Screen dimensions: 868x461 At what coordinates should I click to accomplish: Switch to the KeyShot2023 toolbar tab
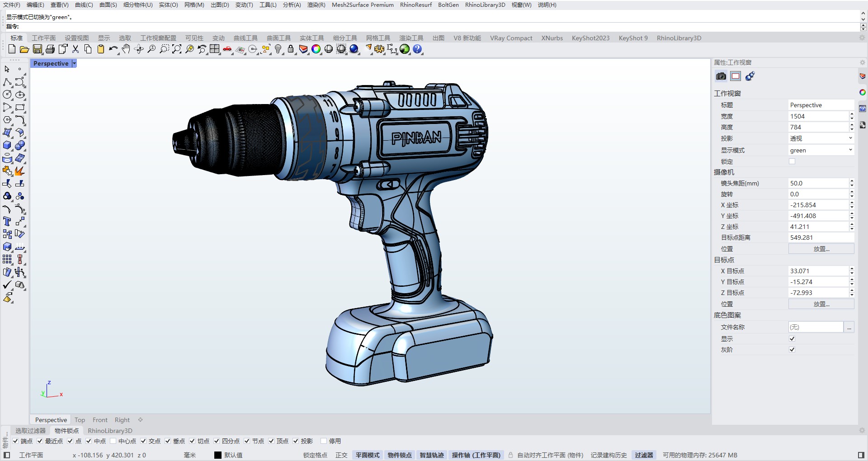point(590,38)
